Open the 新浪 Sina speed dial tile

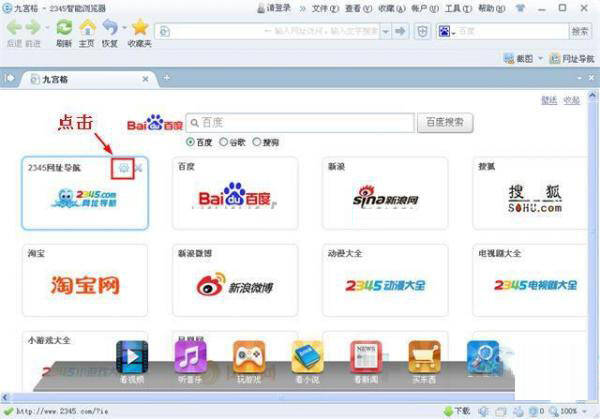385,193
